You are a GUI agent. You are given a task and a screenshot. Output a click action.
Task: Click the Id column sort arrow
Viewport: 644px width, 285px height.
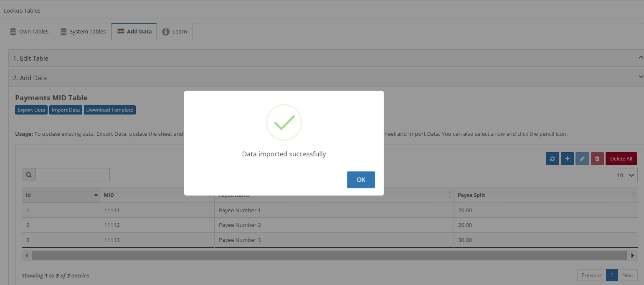[96, 195]
